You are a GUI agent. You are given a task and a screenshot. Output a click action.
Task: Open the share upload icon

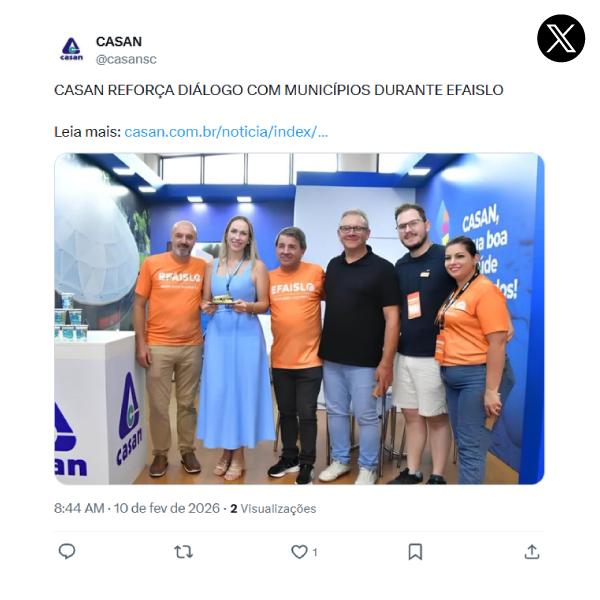click(532, 552)
